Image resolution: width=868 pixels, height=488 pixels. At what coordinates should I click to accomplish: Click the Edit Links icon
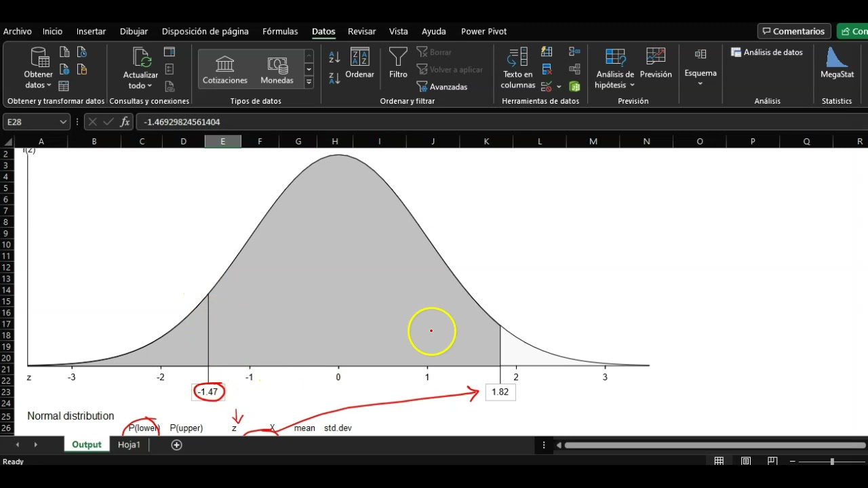click(x=170, y=86)
